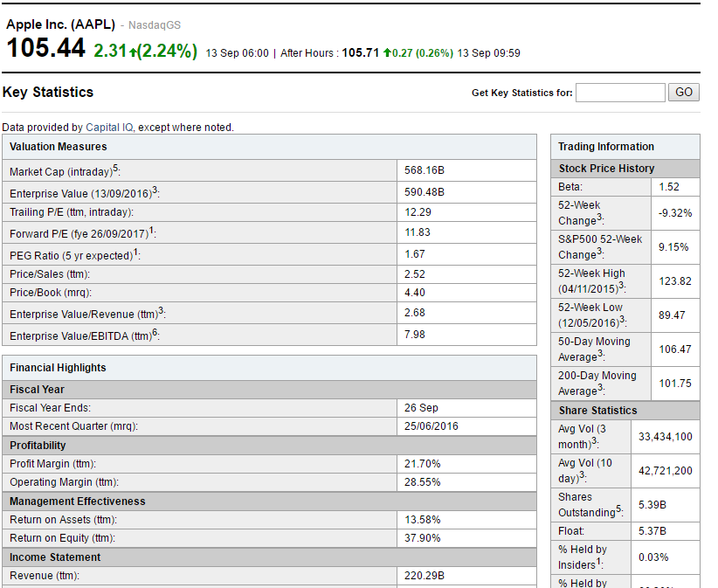Click the after-hours green up arrow
Viewport: 718px width, 588px height.
pos(387,52)
